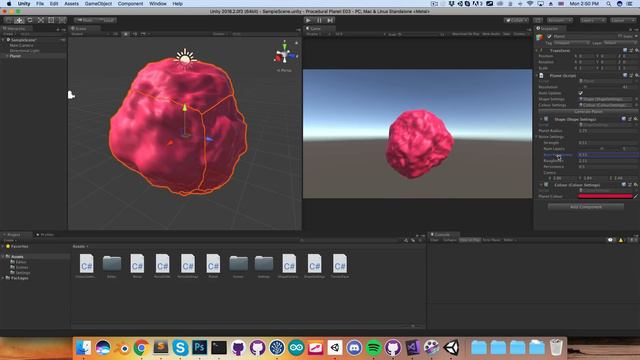Select the Rect transform tool
Image resolution: width=640 pixels, height=360 pixels.
pos(51,20)
